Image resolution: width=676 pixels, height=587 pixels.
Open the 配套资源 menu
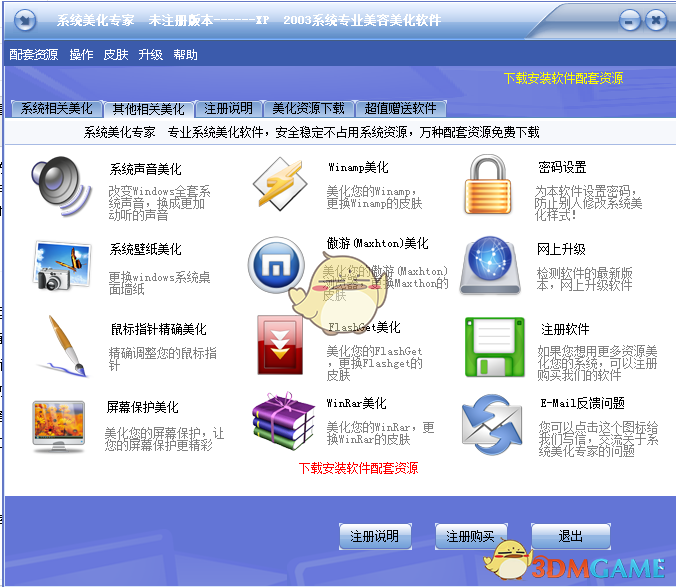coord(34,54)
